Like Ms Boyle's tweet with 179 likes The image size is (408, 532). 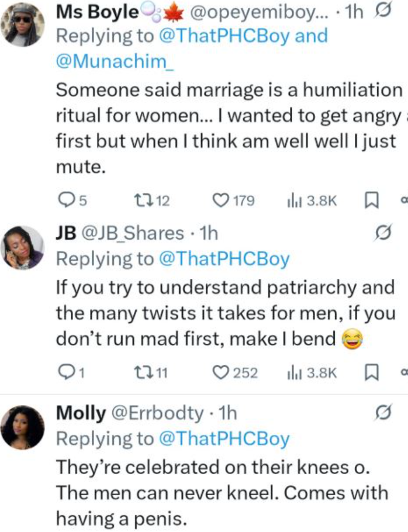click(220, 201)
